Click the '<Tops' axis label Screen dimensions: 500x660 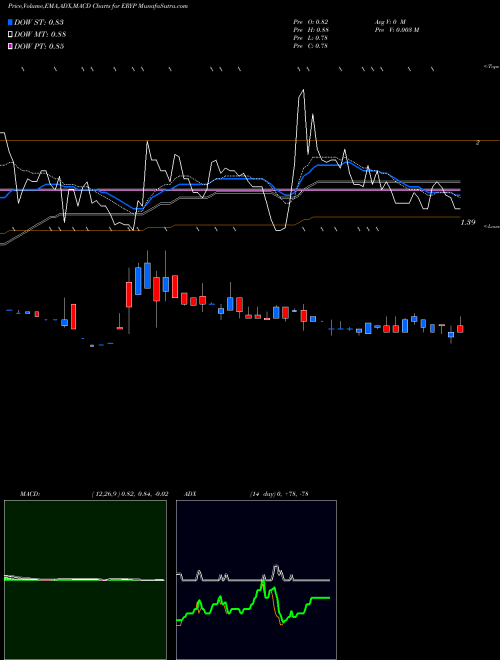(491, 67)
